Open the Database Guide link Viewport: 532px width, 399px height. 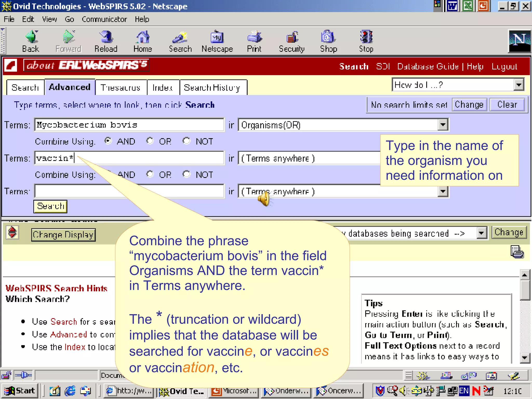(x=428, y=66)
